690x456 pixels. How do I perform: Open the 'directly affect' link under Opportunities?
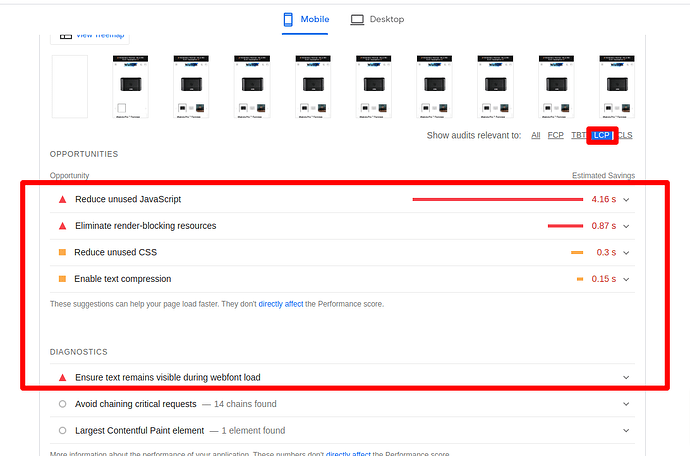pos(281,304)
